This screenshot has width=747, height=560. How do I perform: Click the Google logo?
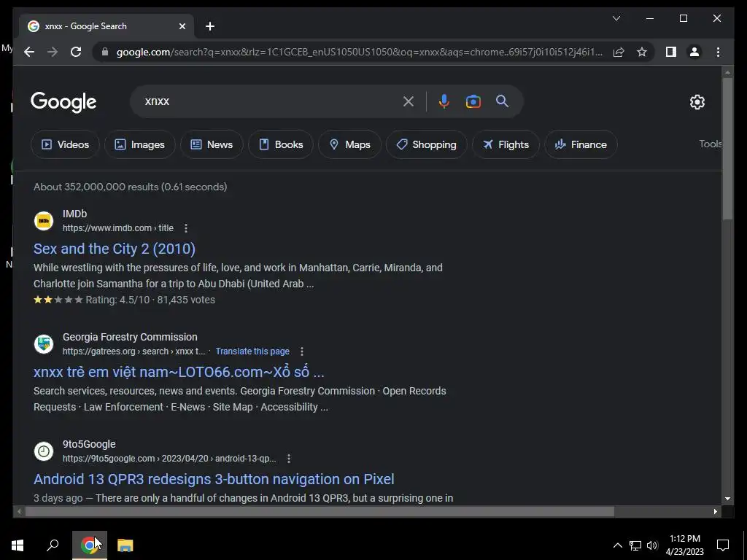pyautogui.click(x=63, y=102)
